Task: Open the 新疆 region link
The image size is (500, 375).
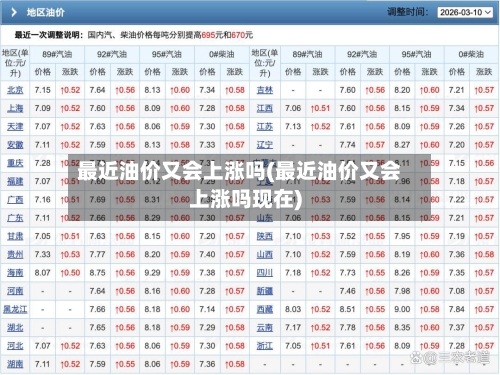Action: [x=265, y=291]
